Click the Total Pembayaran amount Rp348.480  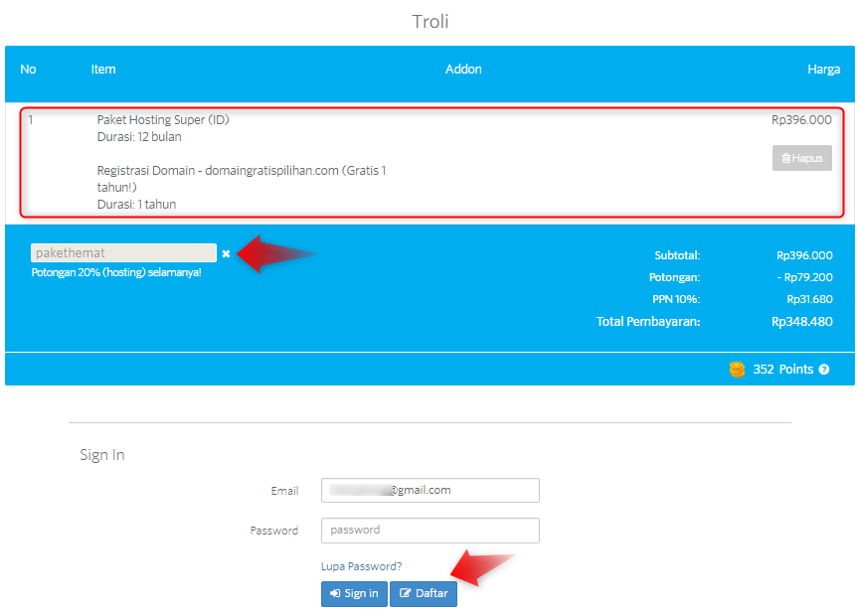[801, 322]
